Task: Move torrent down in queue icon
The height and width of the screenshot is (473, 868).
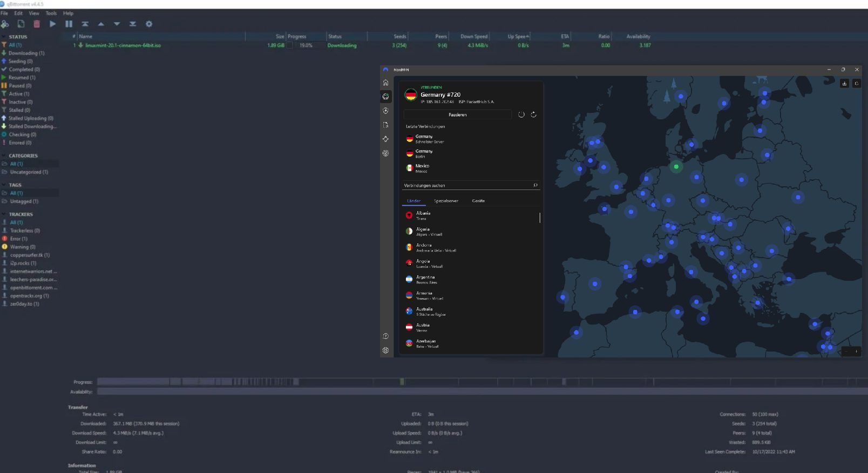Action: click(x=117, y=24)
